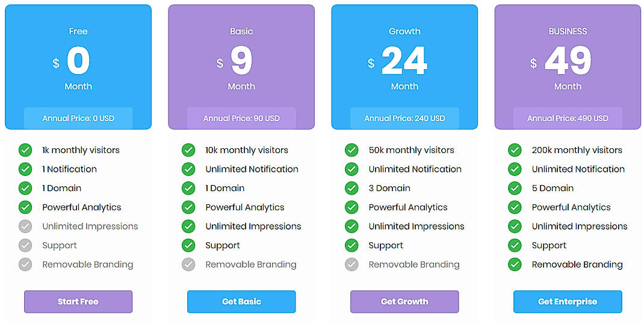
Task: Click grey Removable Branding check in Growth plan
Action: [x=351, y=265]
